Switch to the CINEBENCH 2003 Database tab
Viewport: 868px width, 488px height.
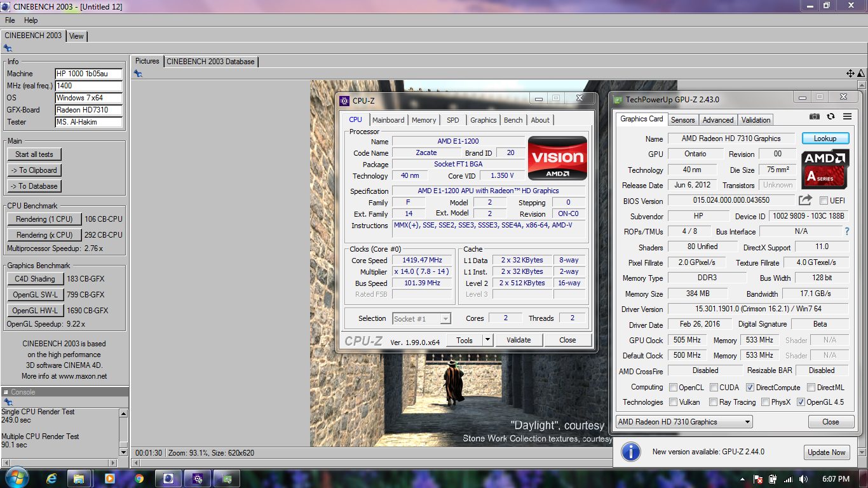(210, 62)
